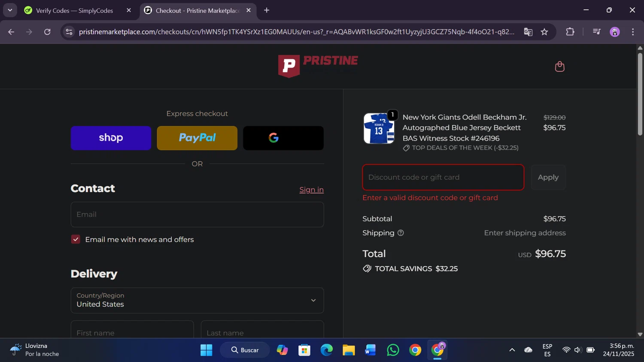644x362 pixels.
Task: Open the shopping bag cart icon
Action: click(559, 66)
